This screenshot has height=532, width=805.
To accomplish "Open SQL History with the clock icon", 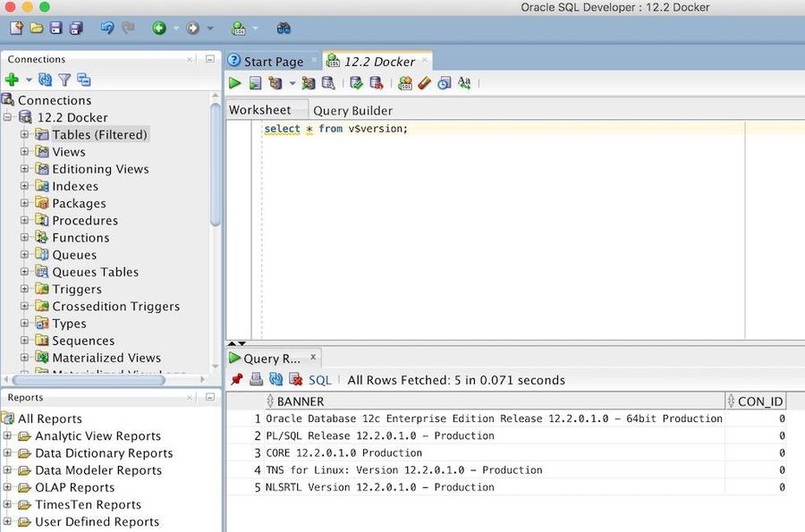I will click(444, 82).
